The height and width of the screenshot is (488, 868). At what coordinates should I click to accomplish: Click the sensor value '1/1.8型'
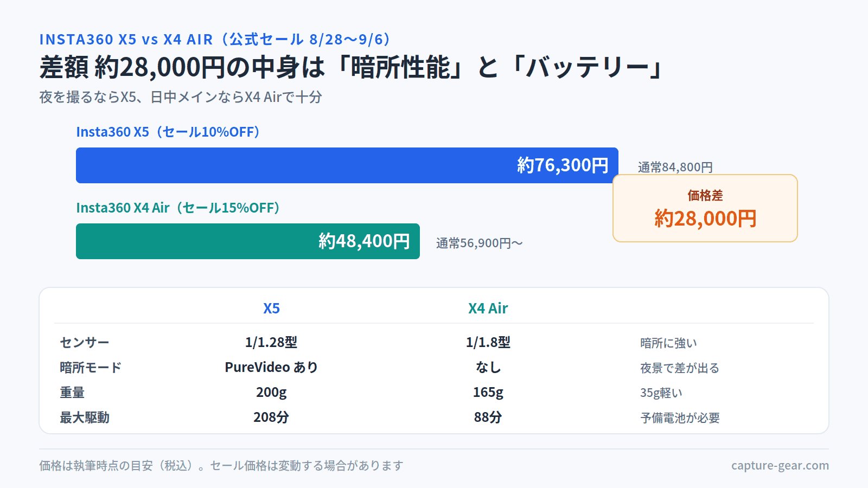pyautogui.click(x=488, y=342)
